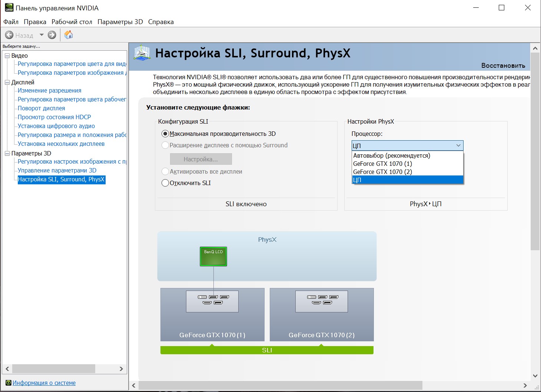Click the Back arrow icon in toolbar
The width and height of the screenshot is (541, 392).
pyautogui.click(x=9, y=35)
